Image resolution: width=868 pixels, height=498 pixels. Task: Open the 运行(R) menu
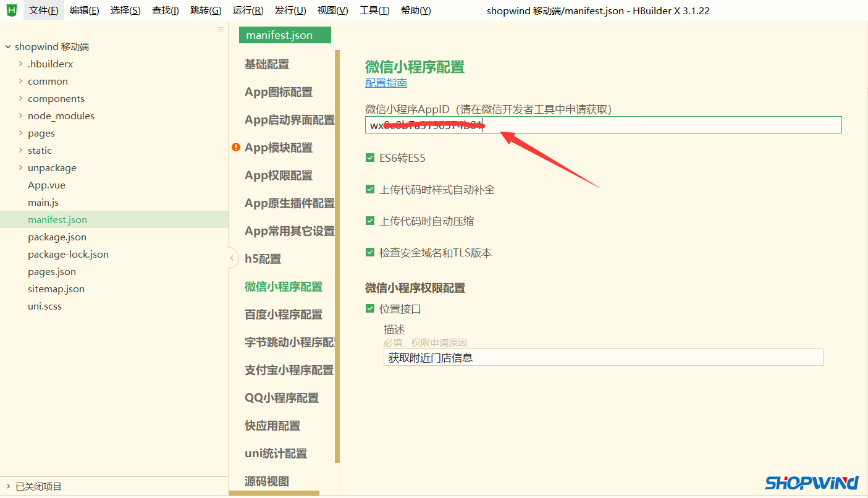click(x=248, y=11)
